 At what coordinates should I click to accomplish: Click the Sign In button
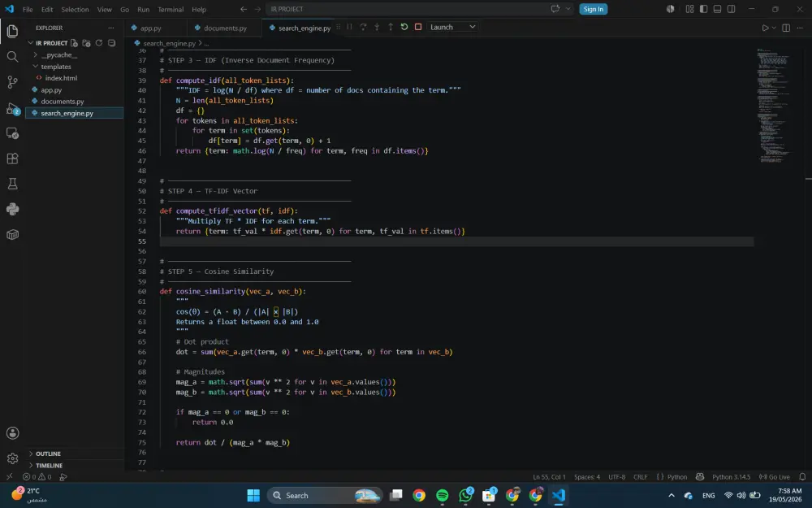click(x=593, y=9)
